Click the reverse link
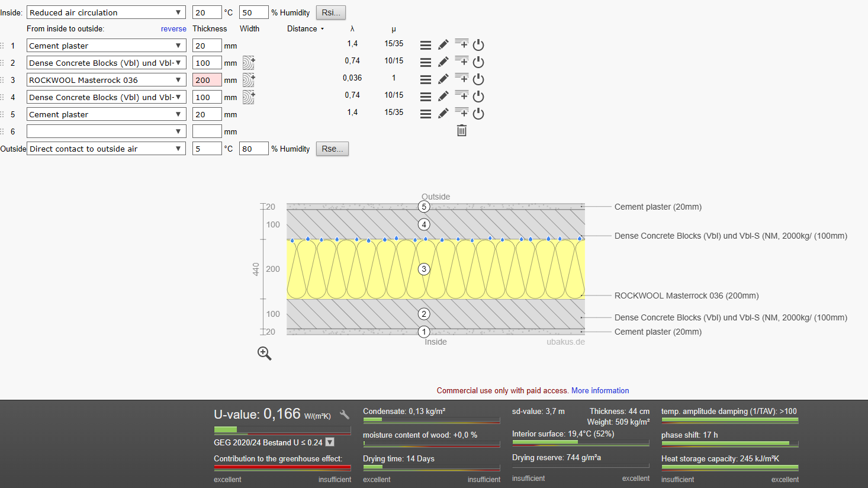The image size is (868, 488). 173,29
